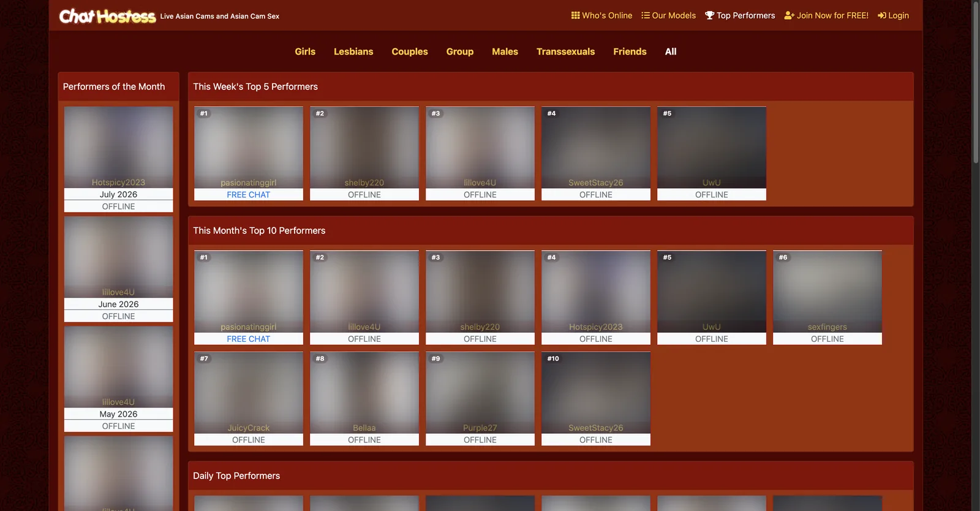Open May 2026 performer lillove4U thumbnail

point(119,366)
